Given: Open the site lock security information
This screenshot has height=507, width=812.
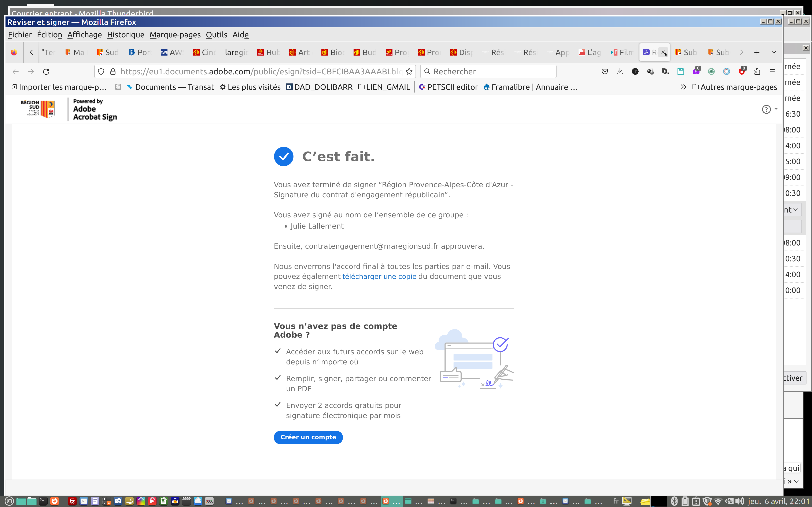Looking at the screenshot, I should point(113,71).
